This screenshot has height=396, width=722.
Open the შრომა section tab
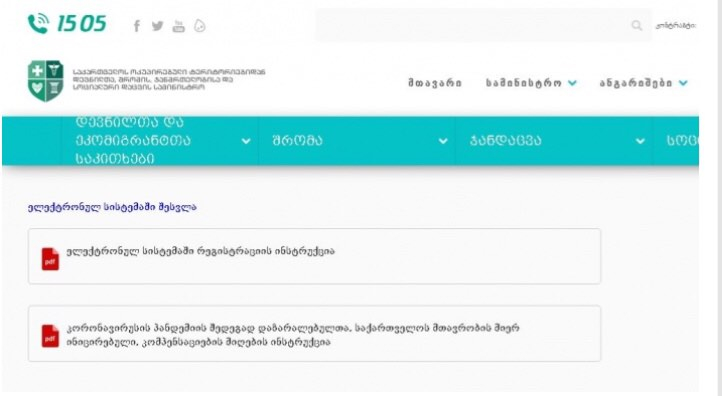tap(297, 140)
